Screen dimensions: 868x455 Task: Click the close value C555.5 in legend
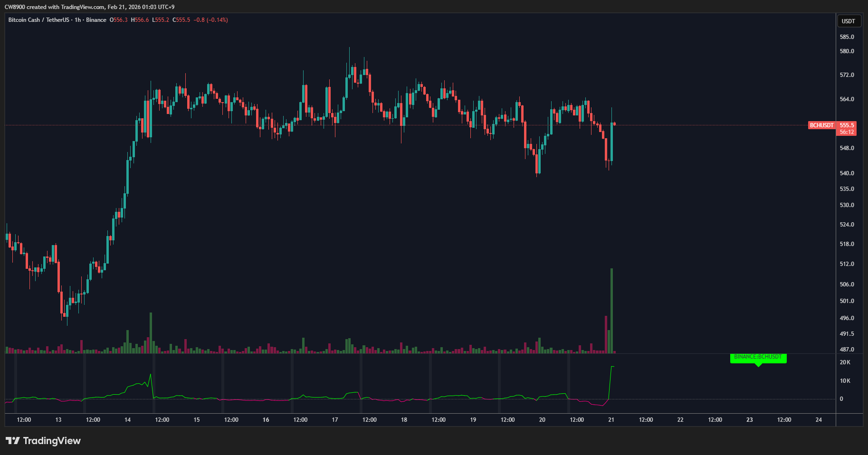coord(181,20)
